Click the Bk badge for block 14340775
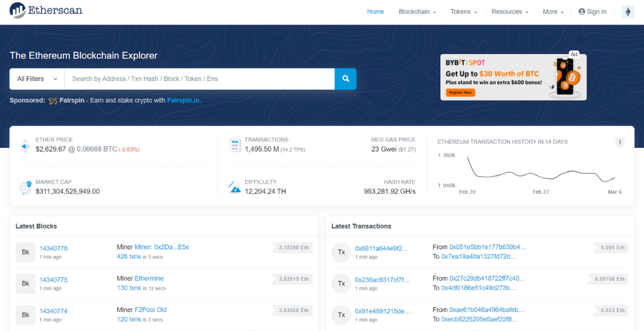Viewport: 644px width, 331px height. (x=26, y=283)
